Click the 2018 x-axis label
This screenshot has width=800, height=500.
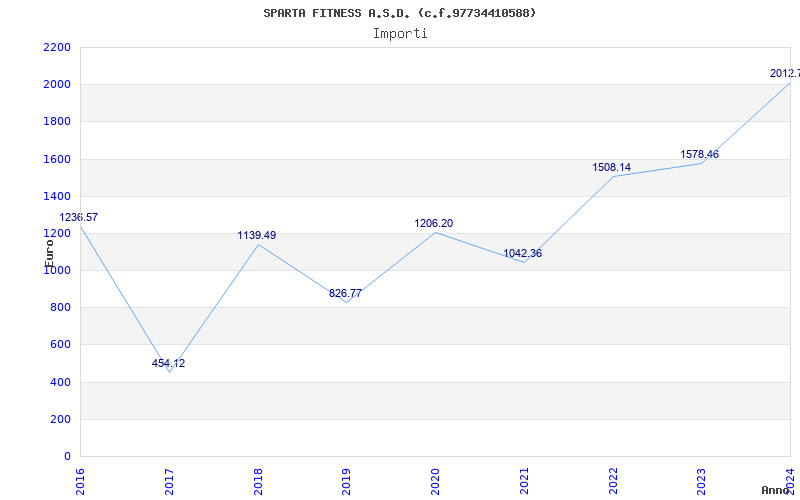(x=258, y=482)
